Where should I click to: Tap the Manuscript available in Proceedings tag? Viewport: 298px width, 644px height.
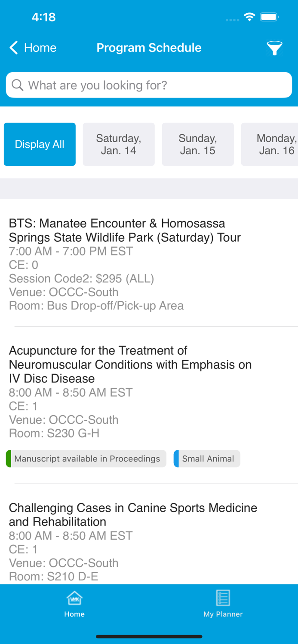pos(87,459)
